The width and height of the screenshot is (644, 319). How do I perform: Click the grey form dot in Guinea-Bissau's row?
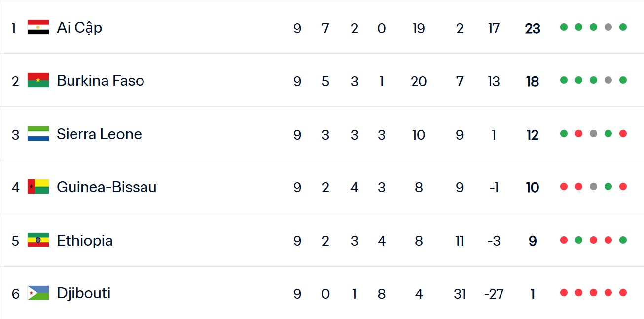coord(593,187)
